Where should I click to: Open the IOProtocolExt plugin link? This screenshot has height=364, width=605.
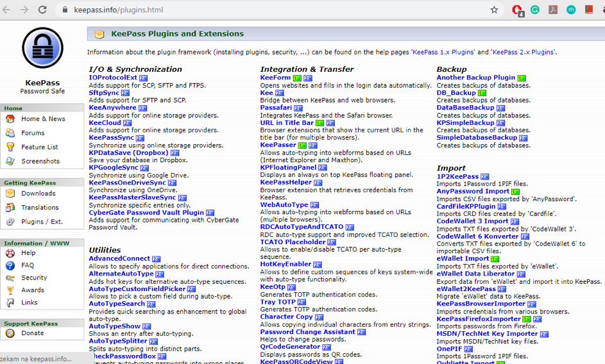(x=113, y=78)
